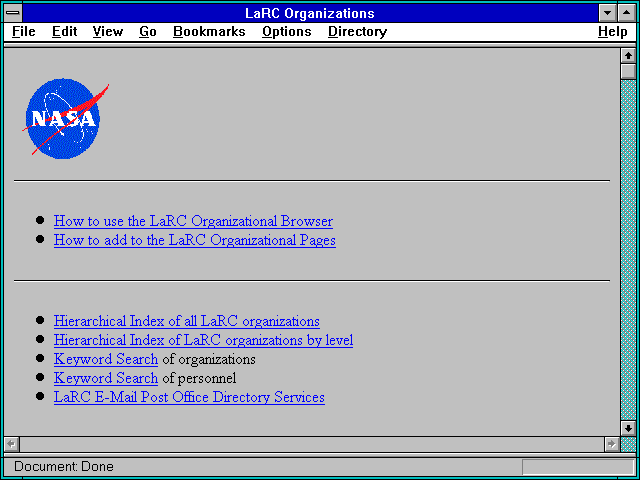Maximize window with title bar up arrow
The width and height of the screenshot is (640, 480).
pyautogui.click(x=627, y=13)
